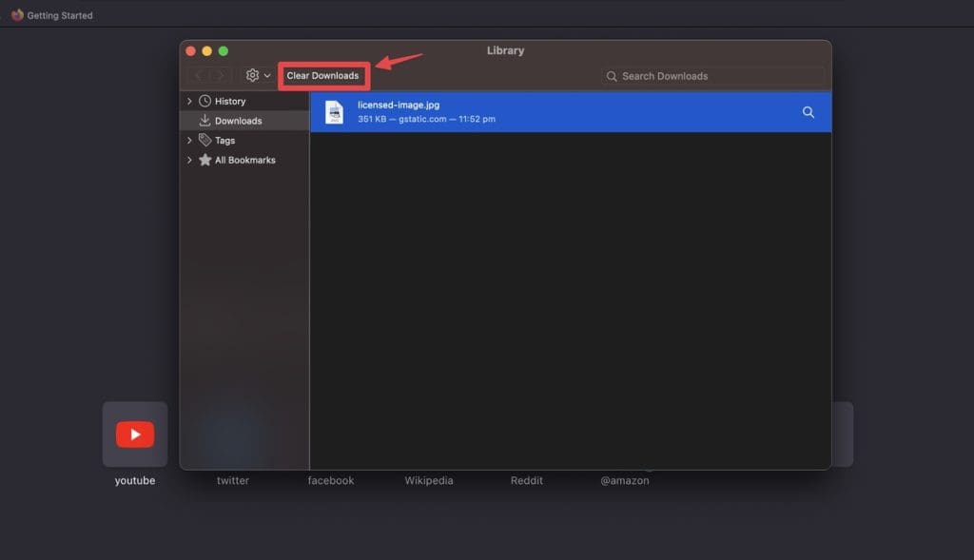Select the licensed-image.jpg download row
Viewport: 974px width, 560px height.
point(571,112)
